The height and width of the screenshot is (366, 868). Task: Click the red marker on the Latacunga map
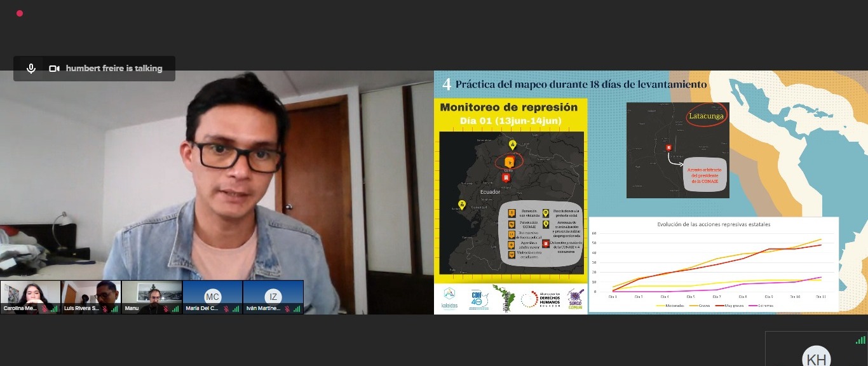(x=668, y=147)
